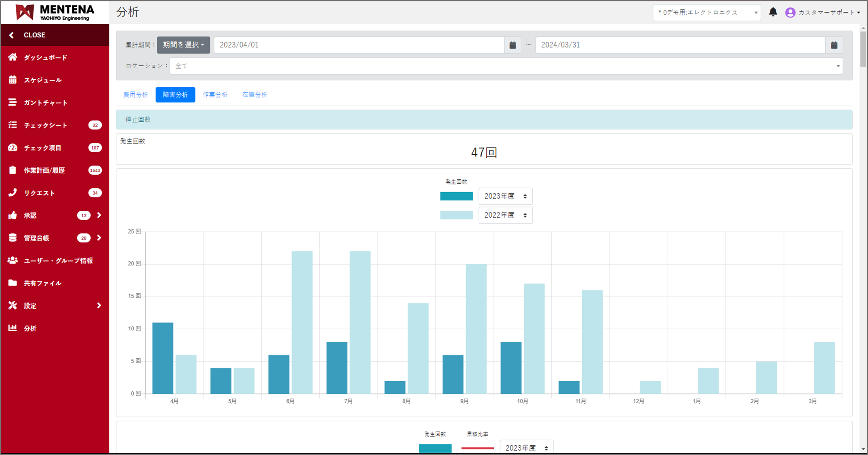Open the start date calendar picker icon
This screenshot has height=455, width=868.
(x=512, y=45)
